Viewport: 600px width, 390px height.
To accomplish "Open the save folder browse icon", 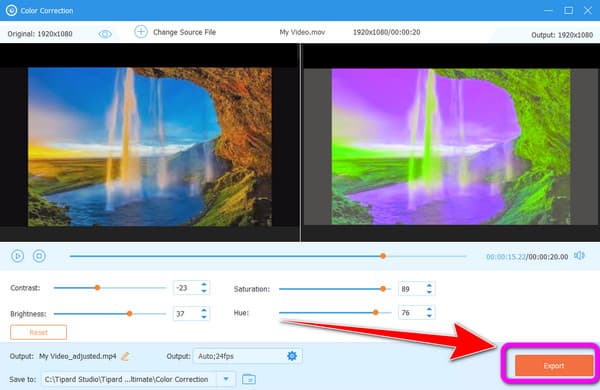I will 249,379.
